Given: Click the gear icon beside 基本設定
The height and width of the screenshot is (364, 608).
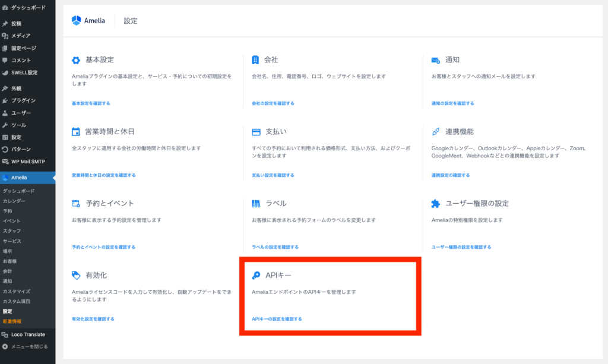Looking at the screenshot, I should 75,60.
